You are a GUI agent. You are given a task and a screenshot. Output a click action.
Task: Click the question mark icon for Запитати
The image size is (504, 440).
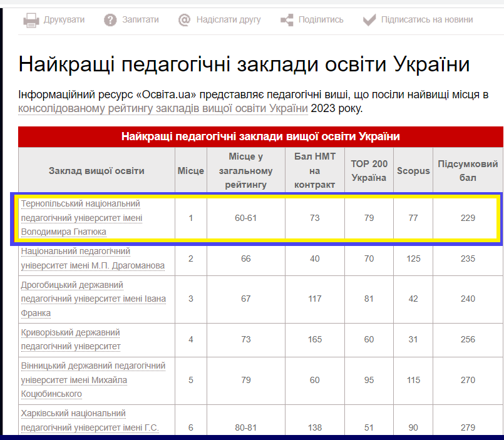coord(110,20)
